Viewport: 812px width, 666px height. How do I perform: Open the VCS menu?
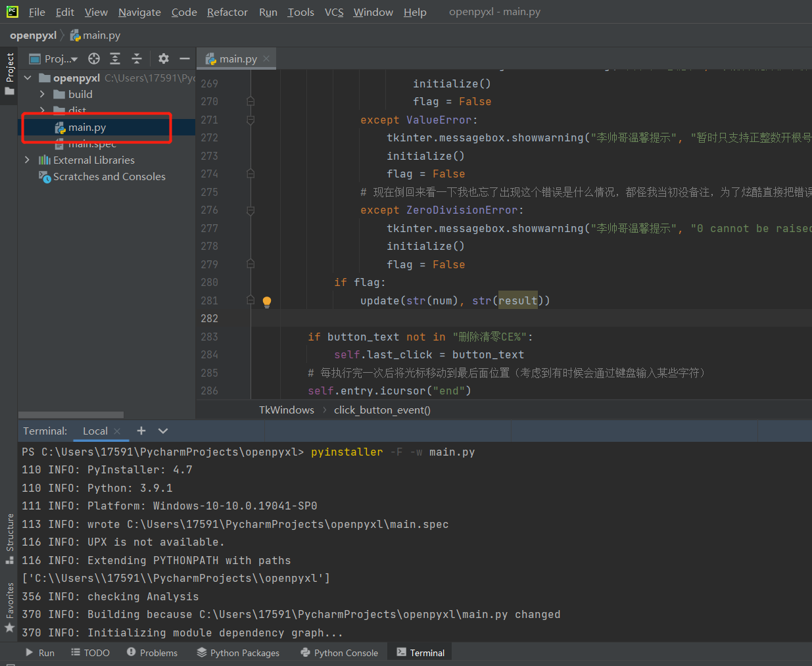coord(334,12)
